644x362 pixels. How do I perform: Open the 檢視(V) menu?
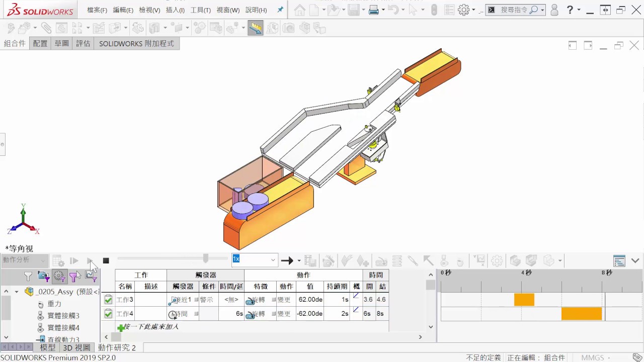tap(149, 10)
